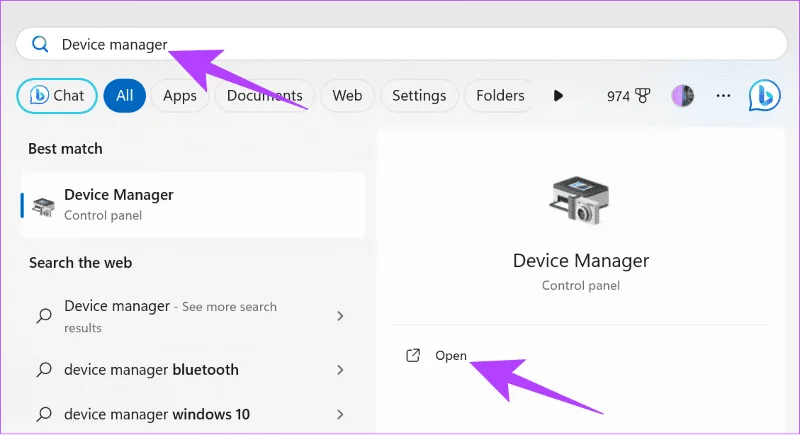The height and width of the screenshot is (435, 800).
Task: Expand chevron for Device manager web result
Action: coord(340,316)
